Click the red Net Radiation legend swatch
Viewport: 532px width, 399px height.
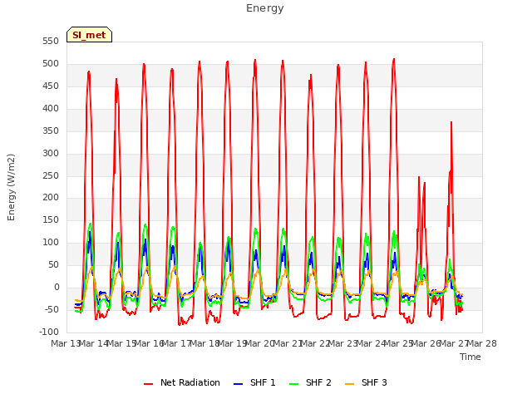click(148, 384)
